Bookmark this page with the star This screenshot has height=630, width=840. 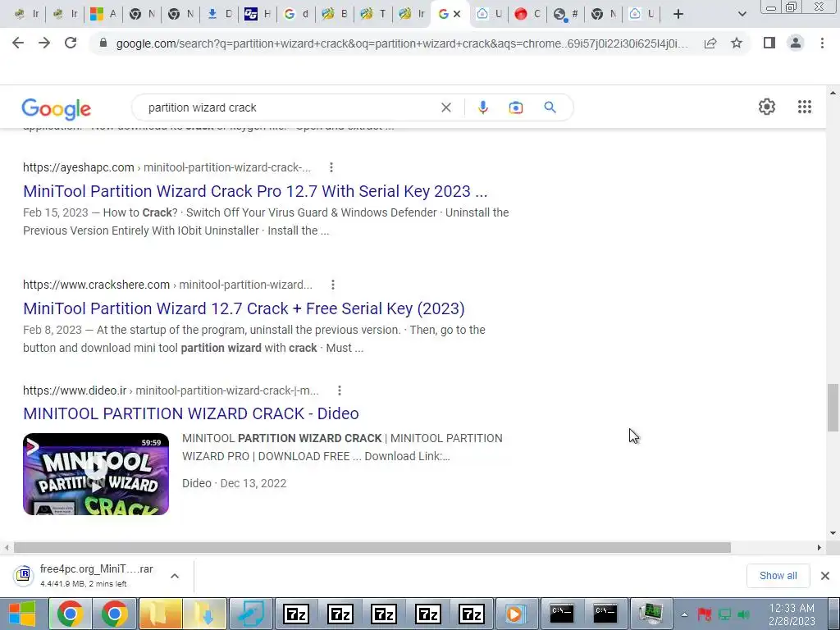pos(737,43)
